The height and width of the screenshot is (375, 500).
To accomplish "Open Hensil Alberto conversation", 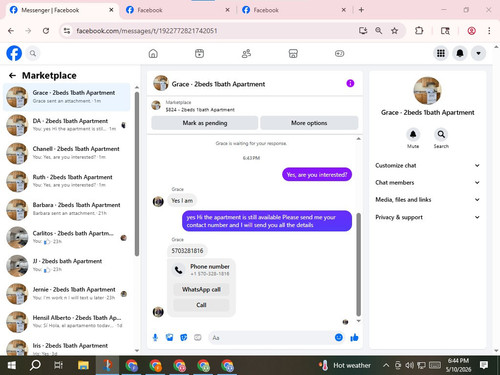I will click(x=67, y=321).
